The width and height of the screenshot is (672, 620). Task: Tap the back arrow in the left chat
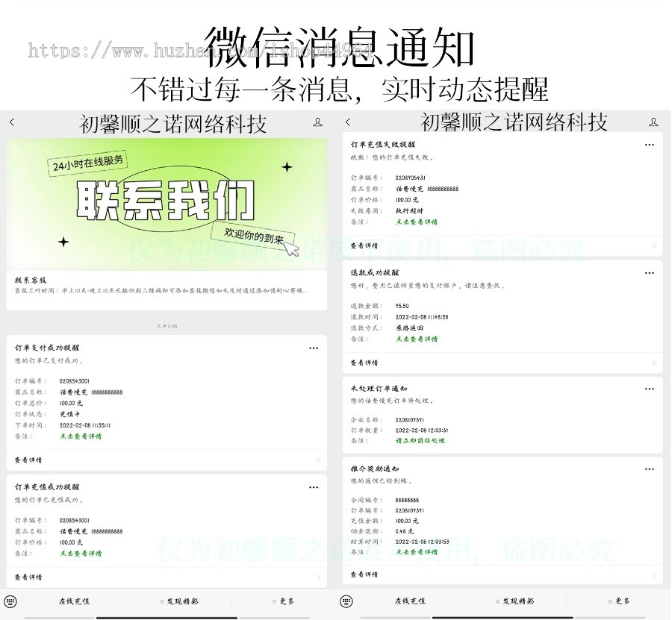pos(12,122)
